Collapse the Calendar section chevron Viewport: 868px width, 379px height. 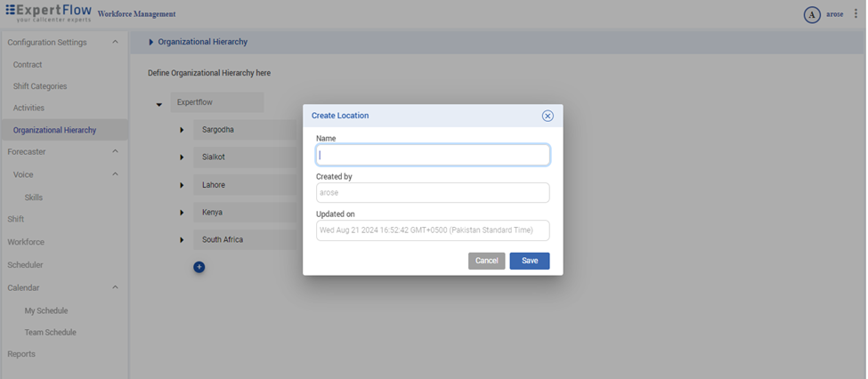pyautogui.click(x=115, y=288)
